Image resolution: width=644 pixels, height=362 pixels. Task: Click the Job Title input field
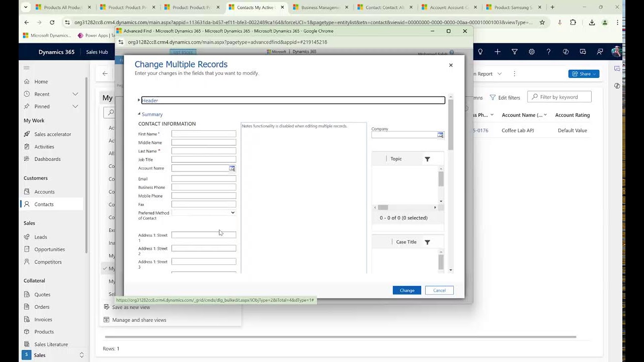pos(204,159)
